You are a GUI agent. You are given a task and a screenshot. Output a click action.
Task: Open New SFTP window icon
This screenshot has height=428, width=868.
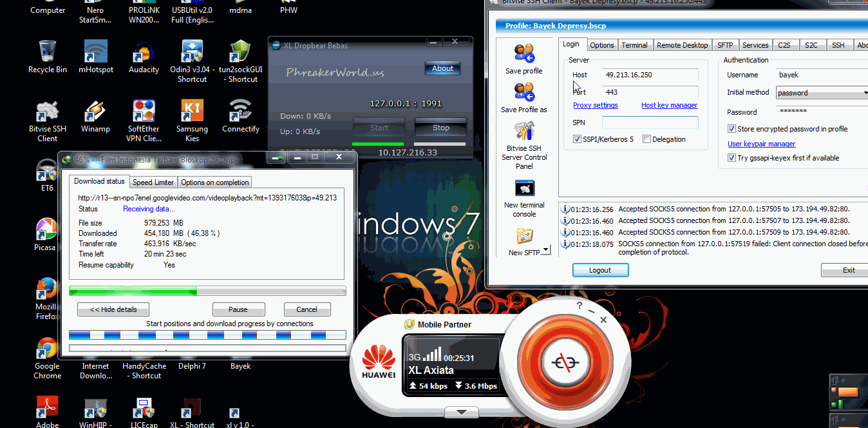pos(524,242)
